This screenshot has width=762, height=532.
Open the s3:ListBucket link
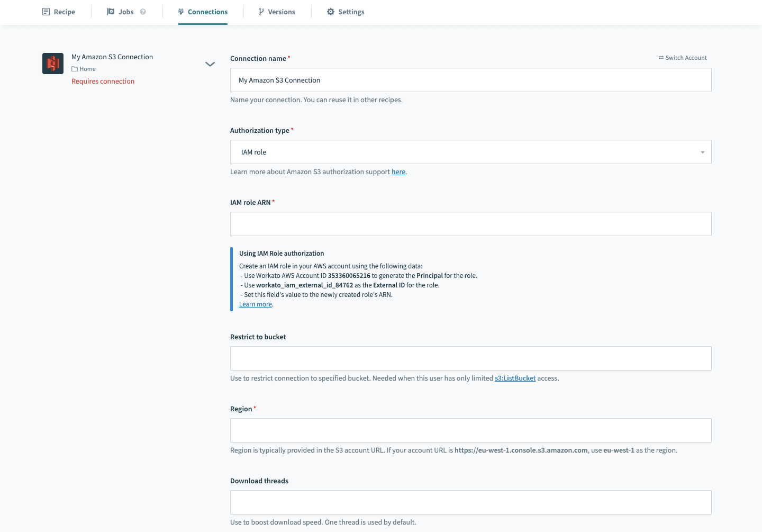click(515, 378)
